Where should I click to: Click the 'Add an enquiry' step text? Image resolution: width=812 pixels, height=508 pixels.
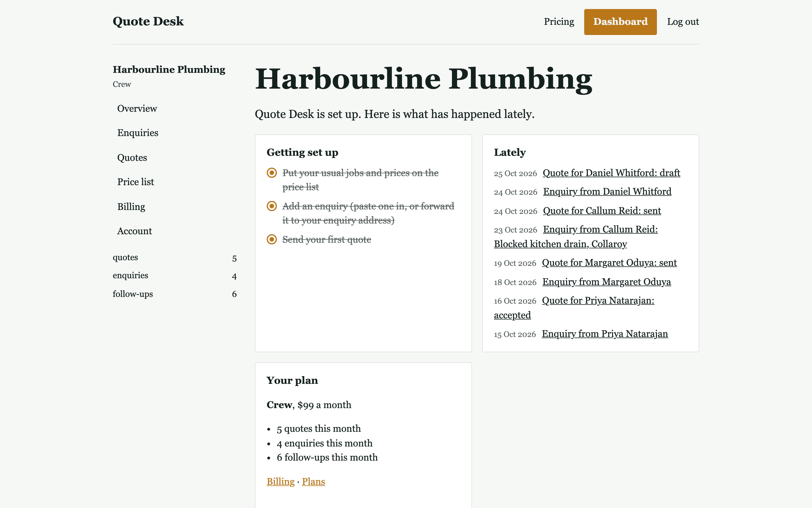coord(368,213)
